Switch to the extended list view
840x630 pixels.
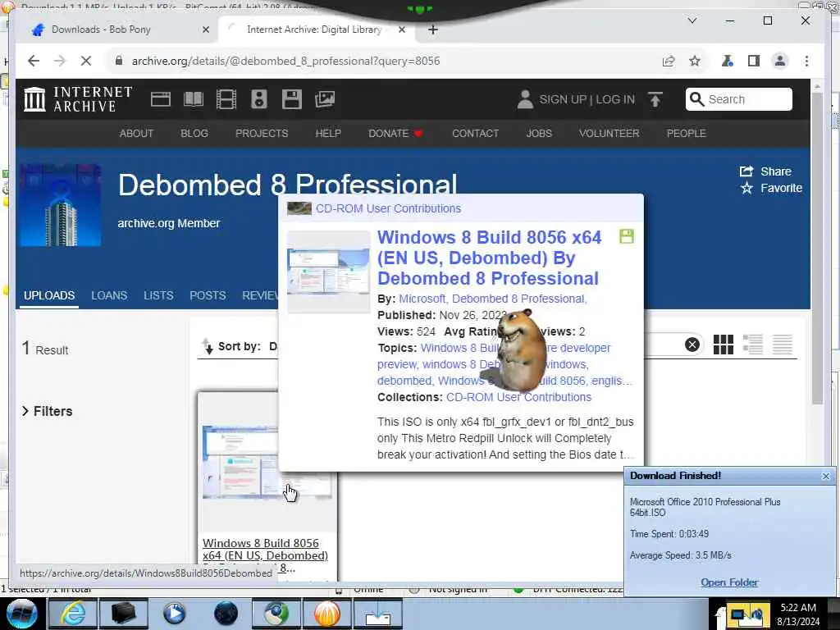coord(753,345)
